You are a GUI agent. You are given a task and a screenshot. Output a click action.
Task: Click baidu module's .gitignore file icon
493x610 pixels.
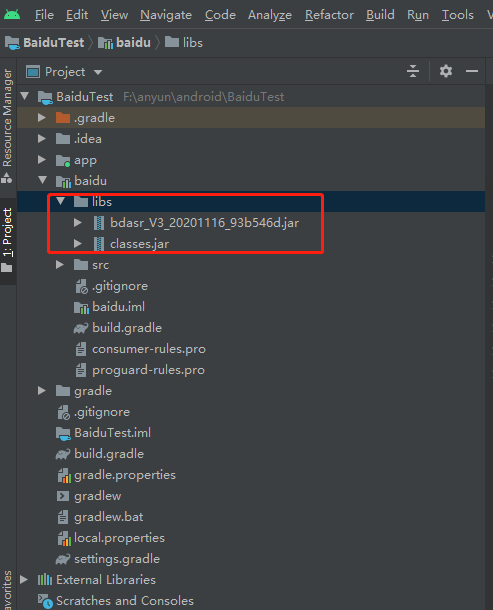tap(81, 286)
